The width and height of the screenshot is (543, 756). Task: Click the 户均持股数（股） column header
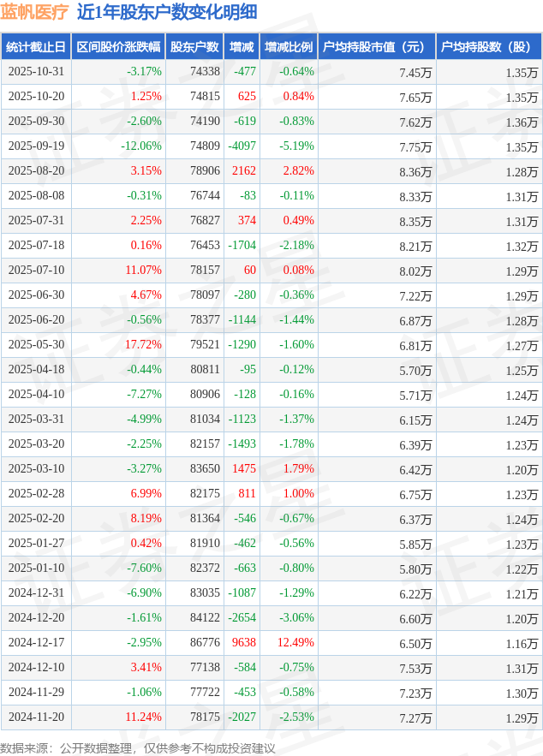488,47
